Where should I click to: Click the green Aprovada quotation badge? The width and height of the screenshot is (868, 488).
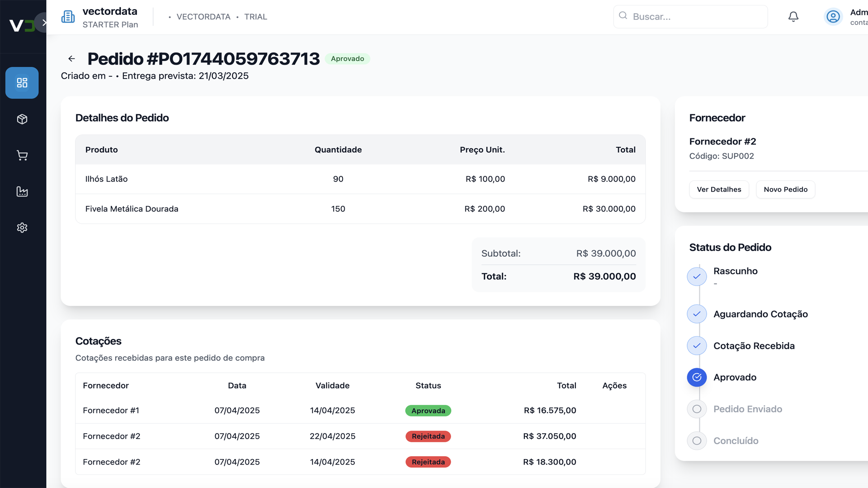click(x=428, y=411)
